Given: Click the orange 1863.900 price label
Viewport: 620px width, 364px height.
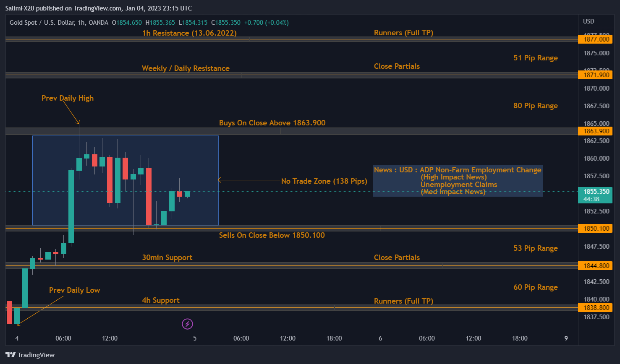Looking at the screenshot, I should [595, 131].
